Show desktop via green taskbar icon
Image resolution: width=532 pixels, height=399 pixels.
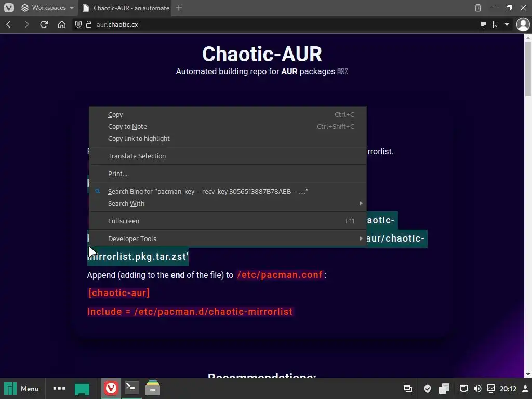[x=82, y=389]
